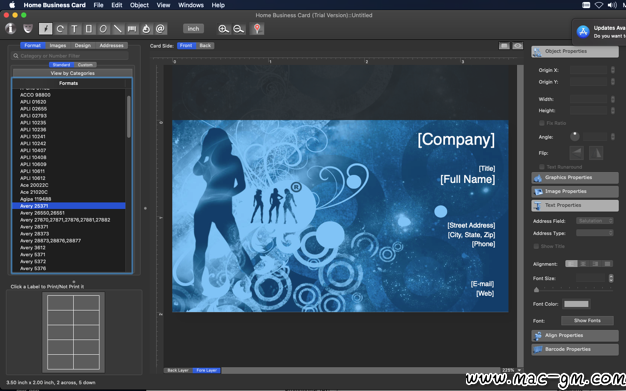Expand the Graphics Properties section
The height and width of the screenshot is (391, 626).
coord(575,178)
